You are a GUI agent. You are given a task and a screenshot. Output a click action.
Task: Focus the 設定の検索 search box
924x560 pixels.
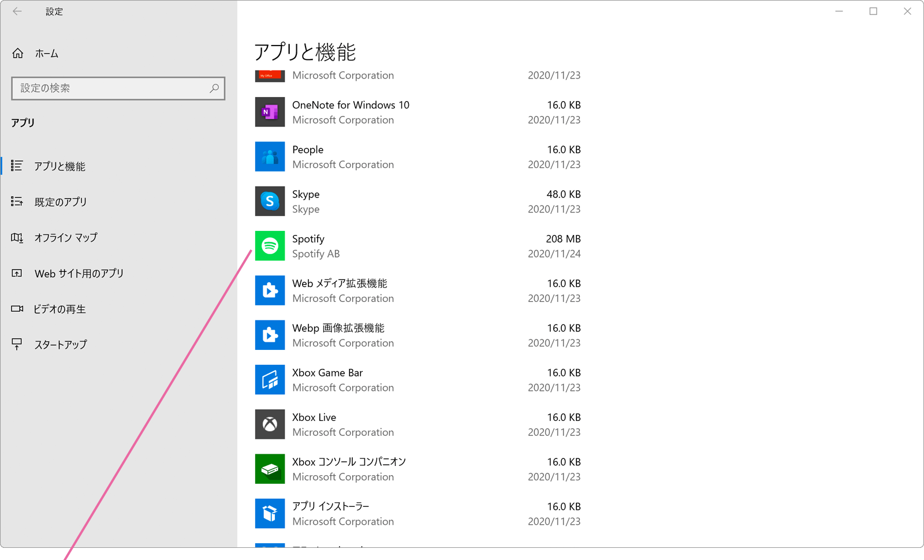[x=118, y=88]
